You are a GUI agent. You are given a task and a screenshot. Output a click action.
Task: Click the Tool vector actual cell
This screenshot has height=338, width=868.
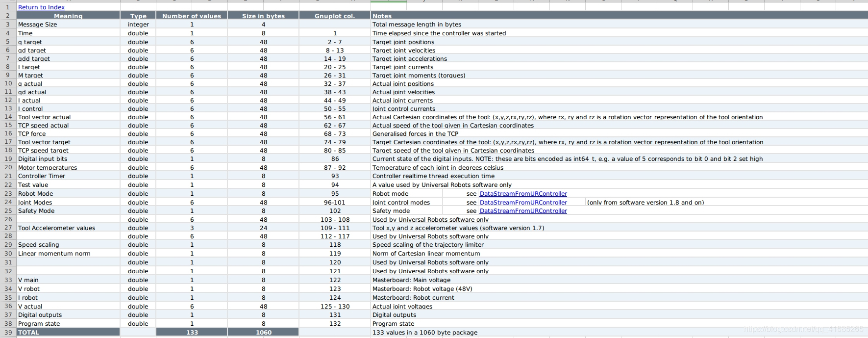click(68, 117)
